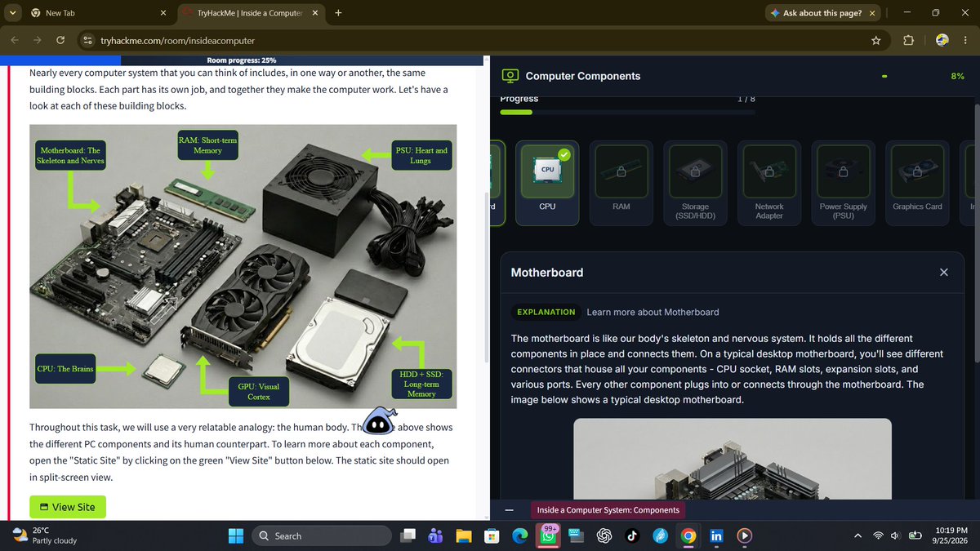Open the Chrome profile avatar
The height and width of the screenshot is (551, 980).
[x=942, y=40]
